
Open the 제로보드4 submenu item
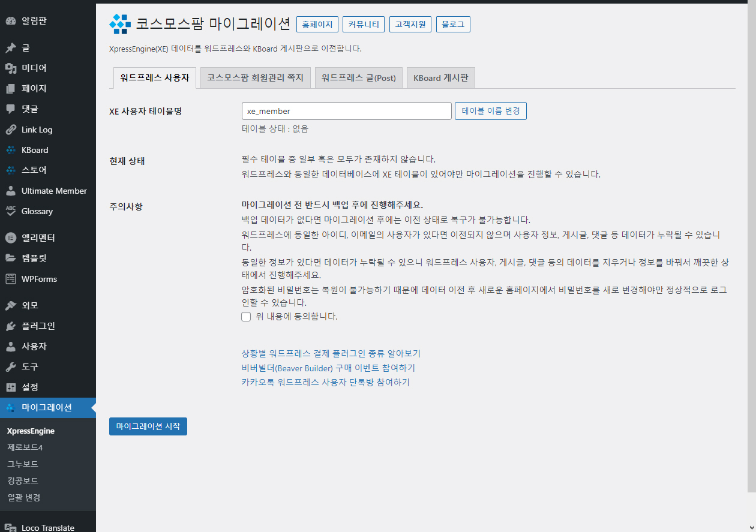tap(25, 447)
